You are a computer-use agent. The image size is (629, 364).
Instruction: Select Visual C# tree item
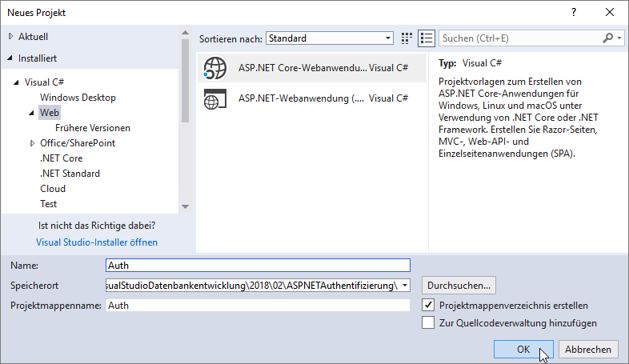point(44,82)
